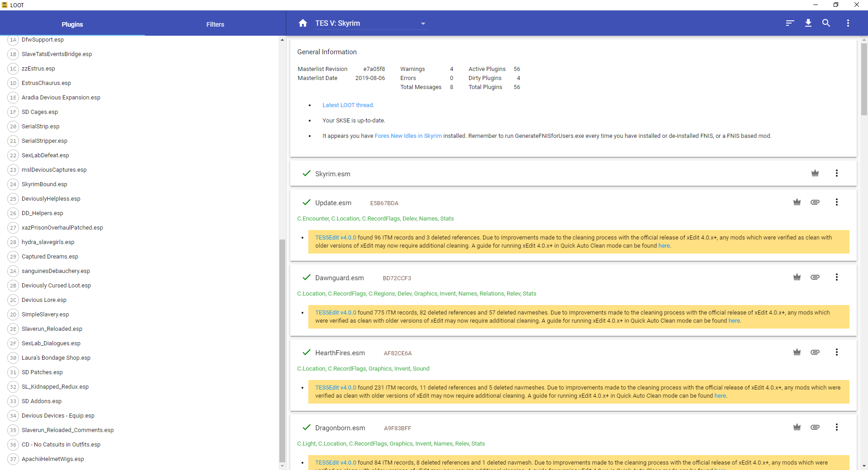This screenshot has width=868, height=470.
Task: Click the active checkmark beside Dawnguard.esm
Action: point(307,277)
